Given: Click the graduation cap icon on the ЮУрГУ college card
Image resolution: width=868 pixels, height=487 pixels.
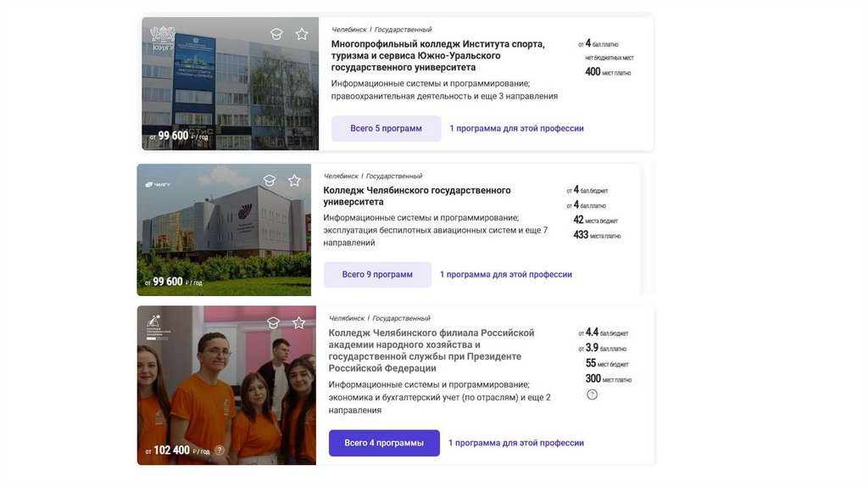Looking at the screenshot, I should point(276,34).
